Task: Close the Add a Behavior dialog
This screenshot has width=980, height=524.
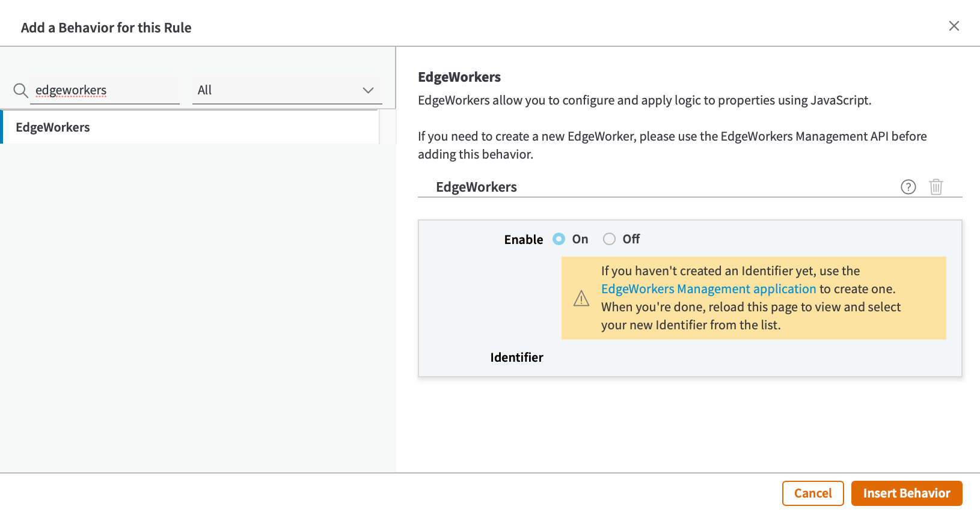Action: click(x=954, y=26)
